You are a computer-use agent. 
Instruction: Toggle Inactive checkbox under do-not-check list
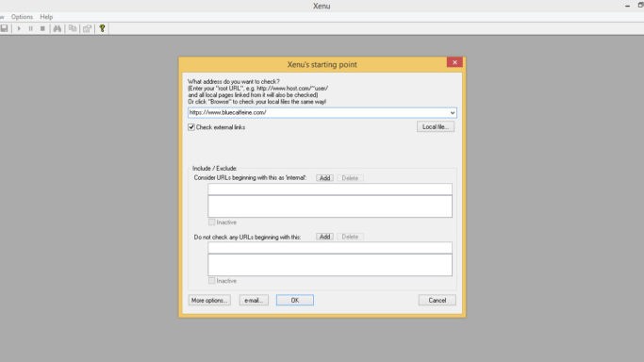[211, 281]
